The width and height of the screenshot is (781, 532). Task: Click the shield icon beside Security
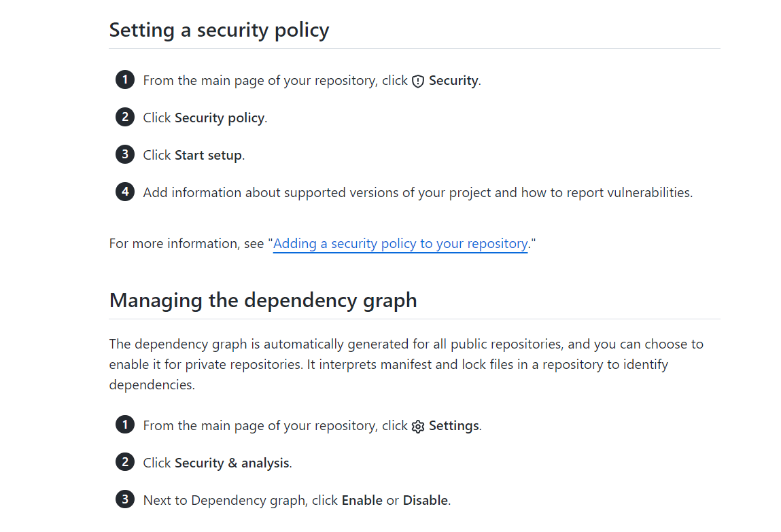(x=418, y=82)
